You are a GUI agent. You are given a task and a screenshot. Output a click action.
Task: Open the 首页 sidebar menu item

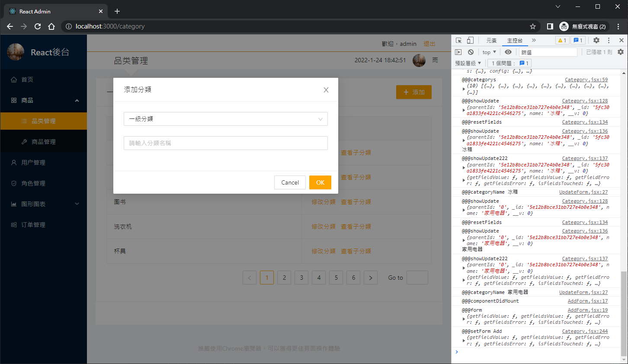pos(43,80)
